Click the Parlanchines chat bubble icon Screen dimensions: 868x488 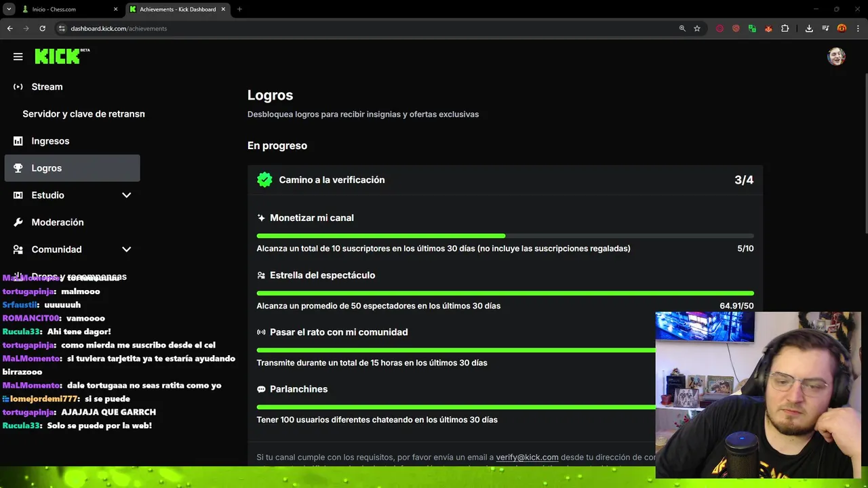[261, 389]
